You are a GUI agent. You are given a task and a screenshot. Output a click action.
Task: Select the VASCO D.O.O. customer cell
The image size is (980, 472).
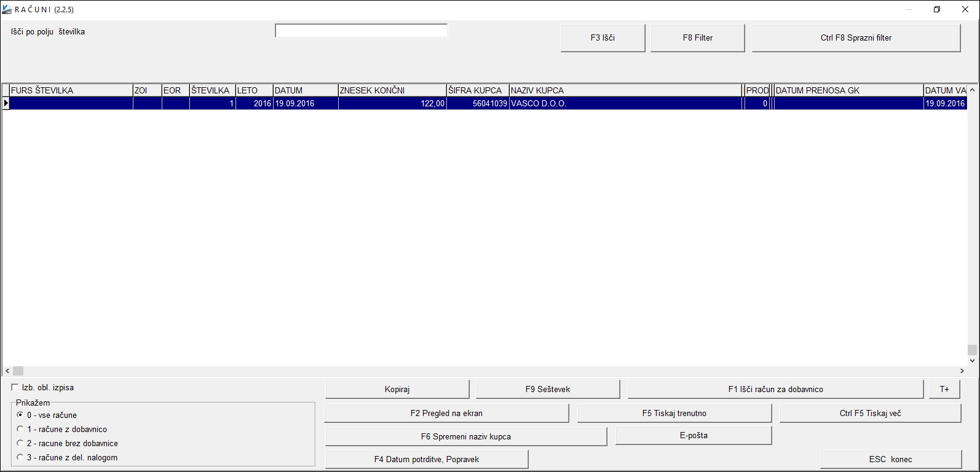tap(625, 103)
